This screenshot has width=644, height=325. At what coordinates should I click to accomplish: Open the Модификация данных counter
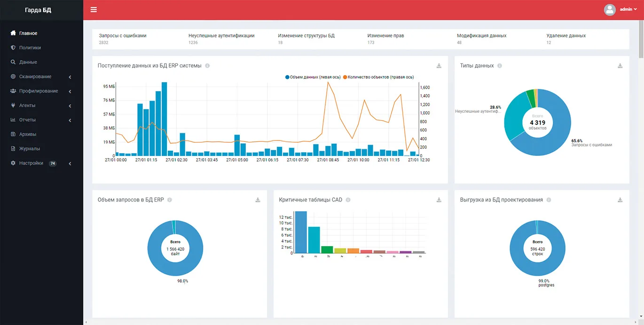pos(481,39)
